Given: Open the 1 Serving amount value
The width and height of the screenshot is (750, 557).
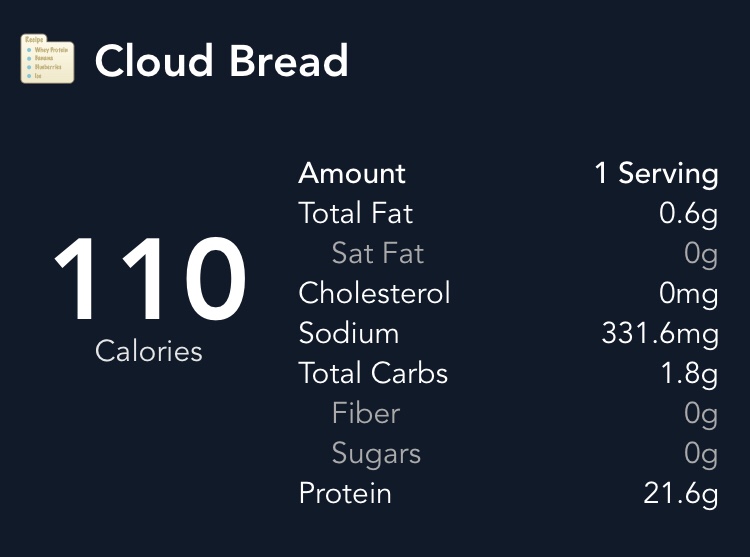Looking at the screenshot, I should [656, 173].
